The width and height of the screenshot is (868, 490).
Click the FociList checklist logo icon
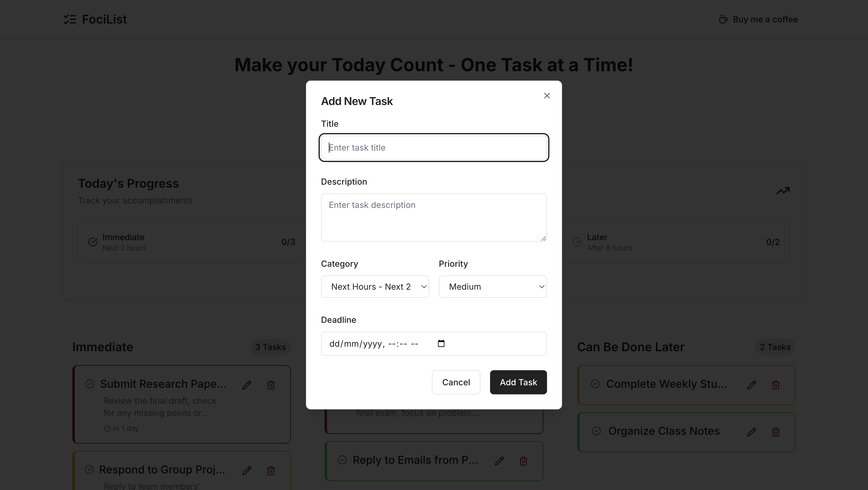pyautogui.click(x=70, y=20)
